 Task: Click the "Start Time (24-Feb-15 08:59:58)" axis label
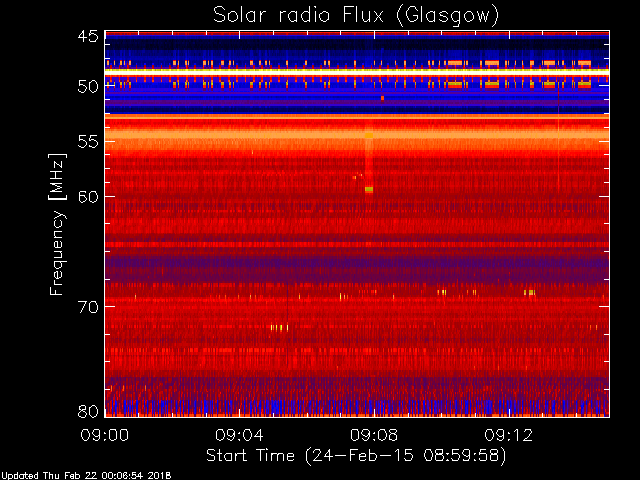[356, 456]
